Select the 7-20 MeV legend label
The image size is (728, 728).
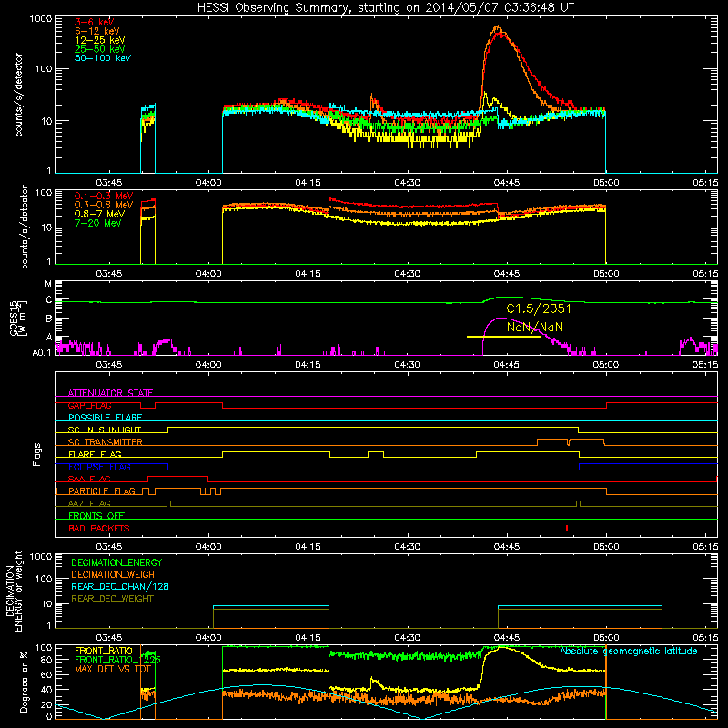coord(98,223)
